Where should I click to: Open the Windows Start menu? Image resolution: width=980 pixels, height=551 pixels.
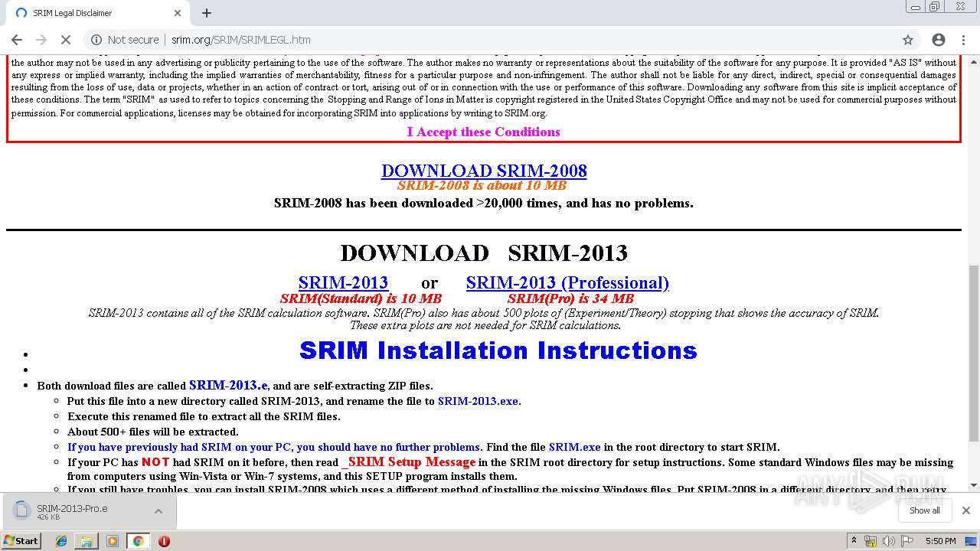point(21,540)
